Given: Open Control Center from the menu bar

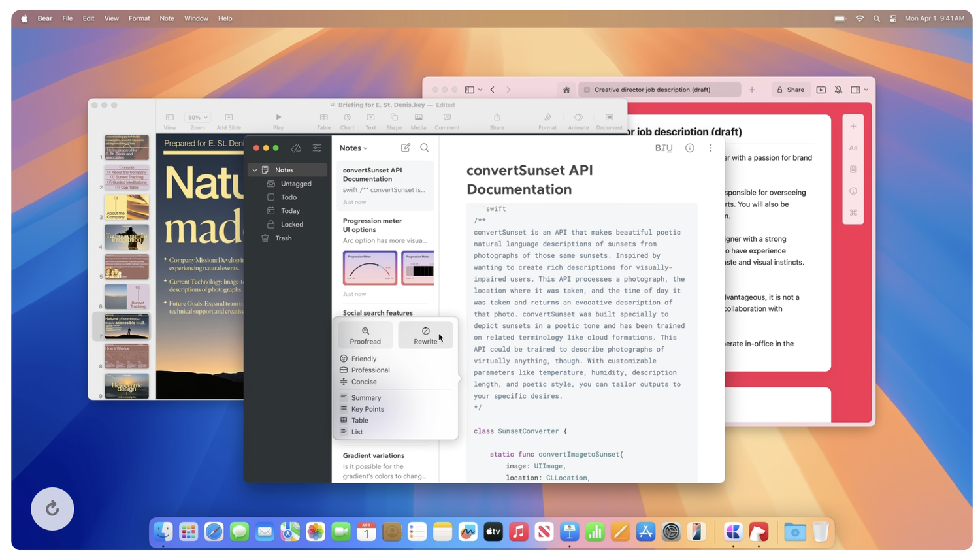Looking at the screenshot, I should click(893, 18).
